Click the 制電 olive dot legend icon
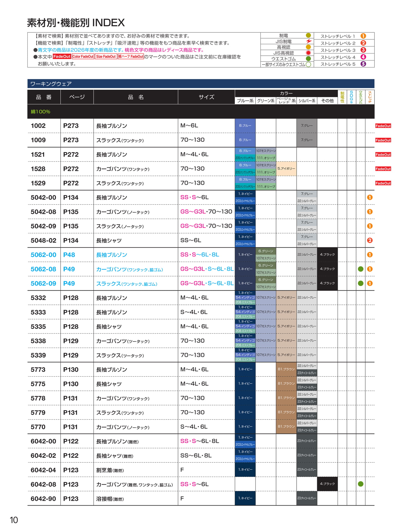The image size is (413, 532). [x=308, y=35]
